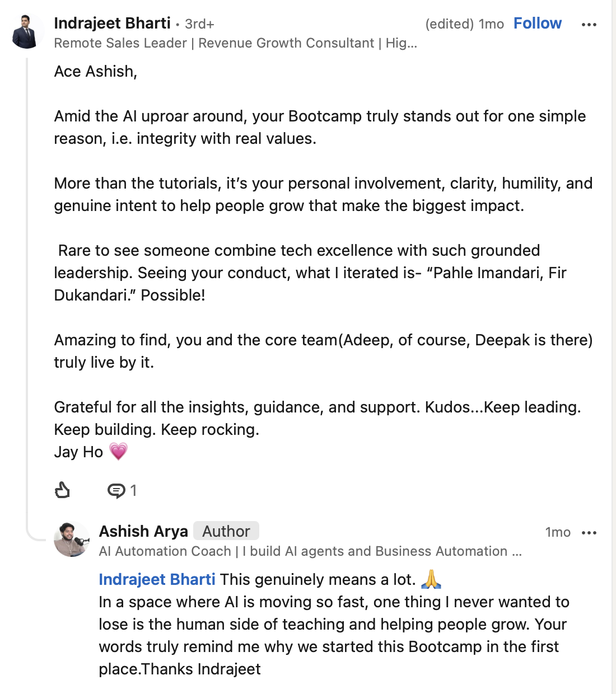Visit Indrajeet Bharti's profile via commenter name
Screen dimensions: 616x694
(112, 24)
